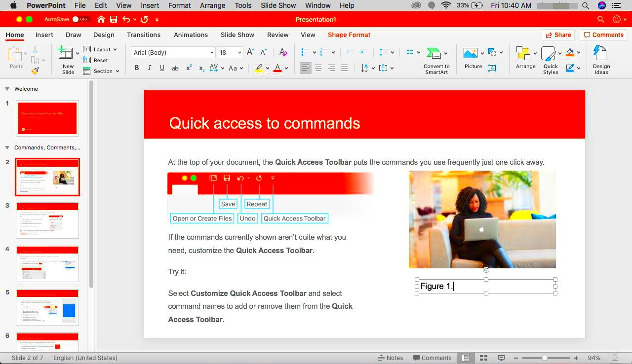Adjust the zoom slider handle
Viewport: 632px width, 364px height.
[545, 358]
